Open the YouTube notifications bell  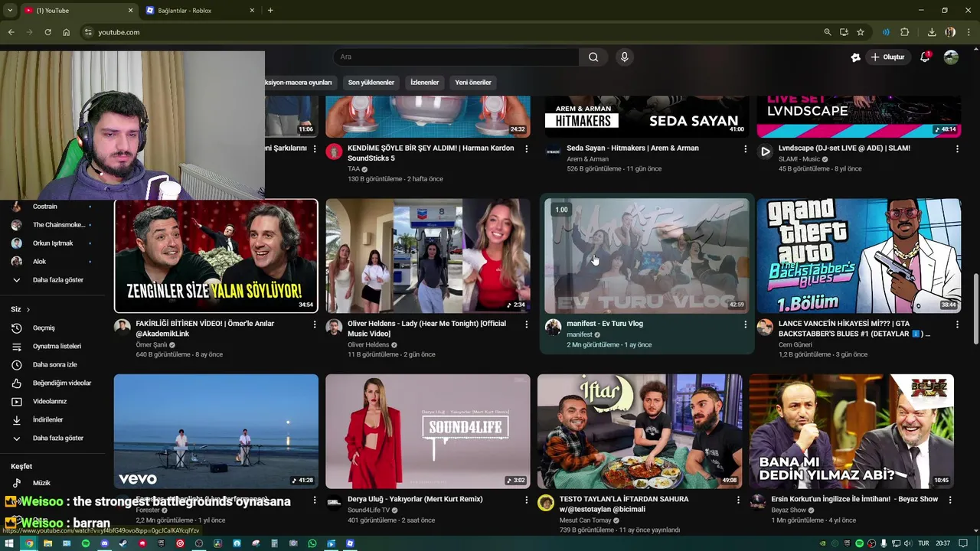[x=925, y=57]
